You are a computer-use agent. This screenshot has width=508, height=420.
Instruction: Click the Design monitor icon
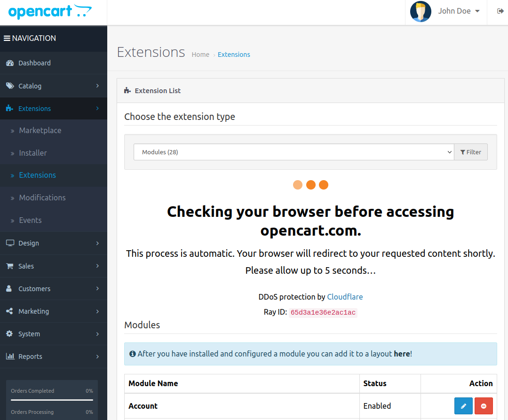click(x=10, y=243)
